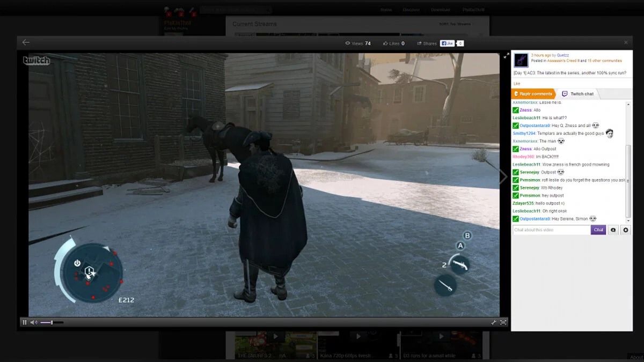Click the back arrow in the overlay header
Screen dimensions: 644x362
coord(26,42)
